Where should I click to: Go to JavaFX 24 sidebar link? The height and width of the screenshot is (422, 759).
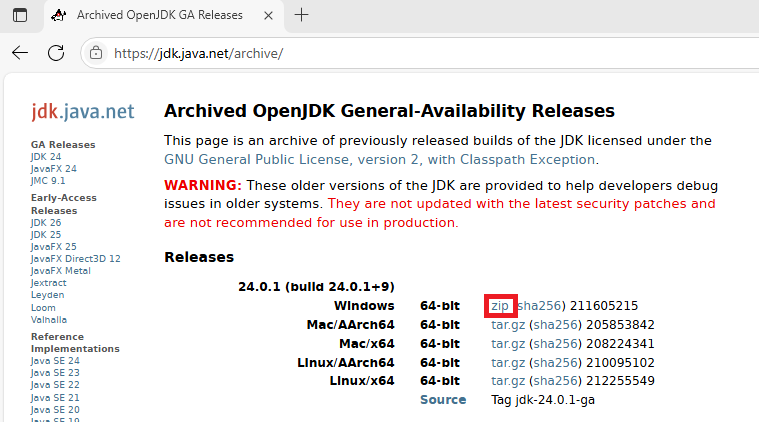click(x=53, y=169)
